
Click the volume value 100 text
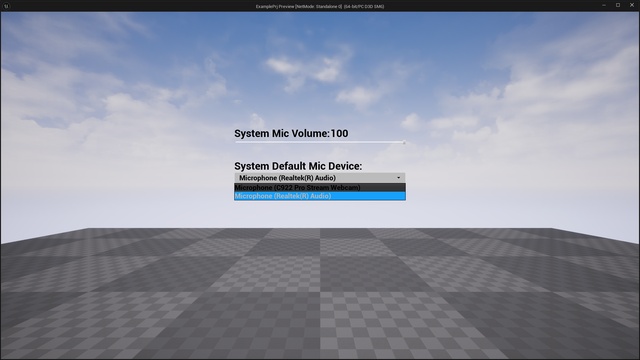tap(339, 133)
